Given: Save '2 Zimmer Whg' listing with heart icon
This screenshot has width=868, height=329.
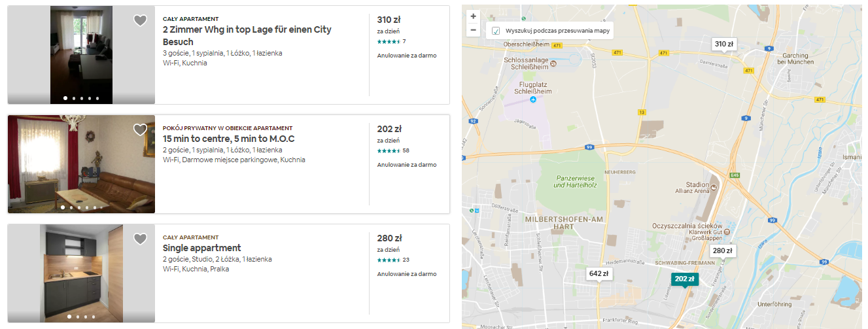Looking at the screenshot, I should pos(140,21).
